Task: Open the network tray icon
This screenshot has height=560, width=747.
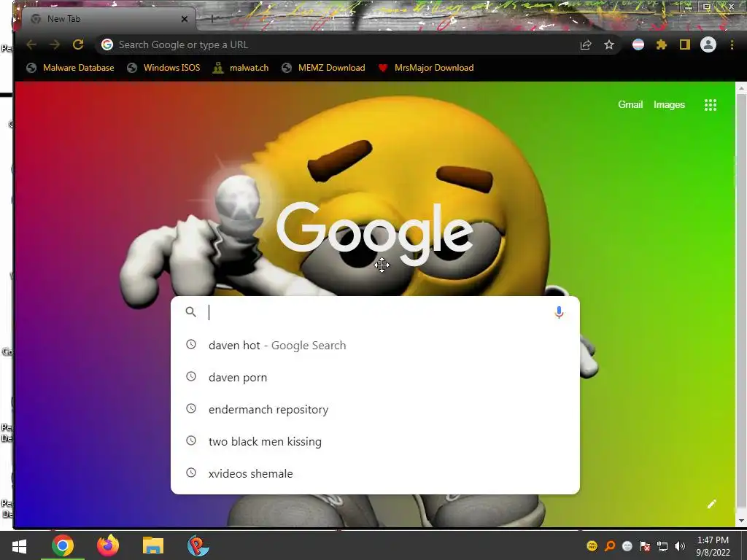Action: tap(662, 546)
